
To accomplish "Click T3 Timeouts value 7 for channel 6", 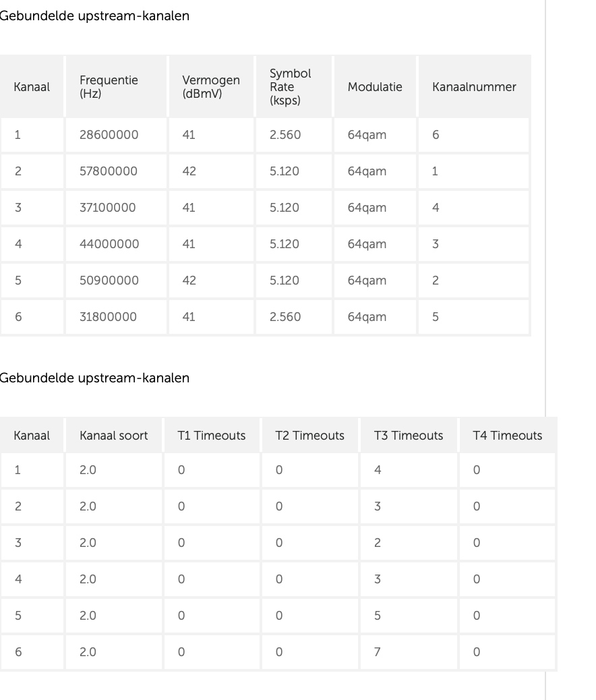I will point(378,652).
